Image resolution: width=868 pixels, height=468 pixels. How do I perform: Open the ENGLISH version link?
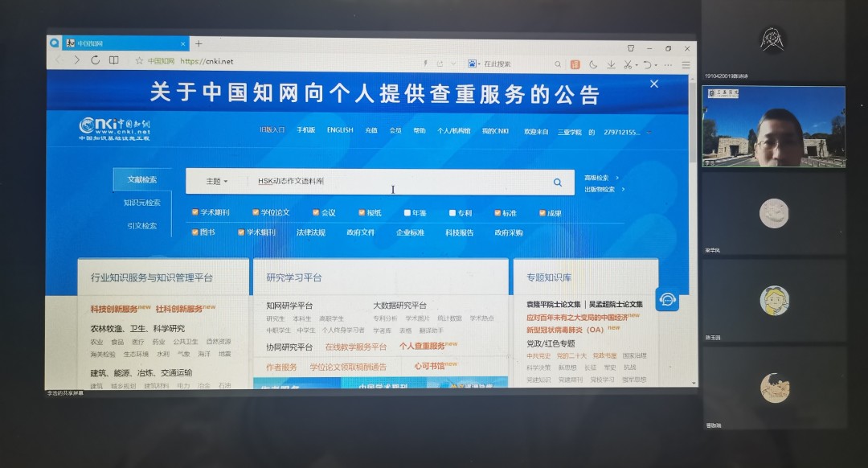point(339,130)
